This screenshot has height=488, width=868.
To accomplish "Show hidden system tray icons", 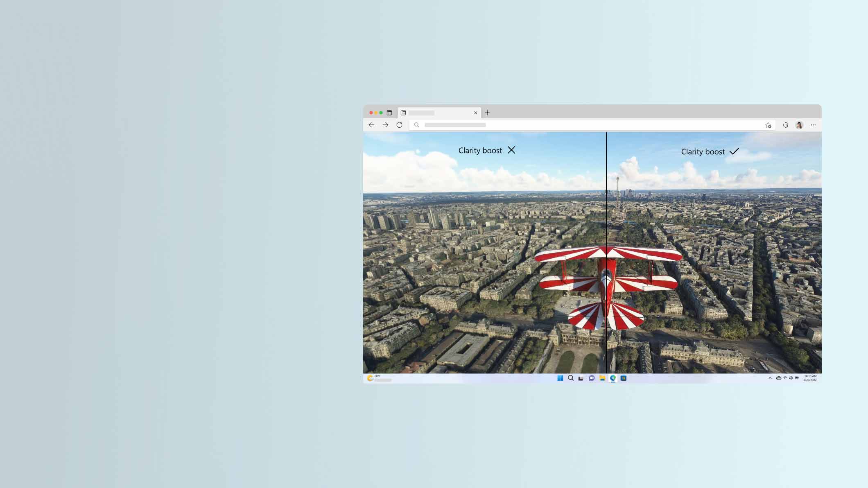I will 770,378.
